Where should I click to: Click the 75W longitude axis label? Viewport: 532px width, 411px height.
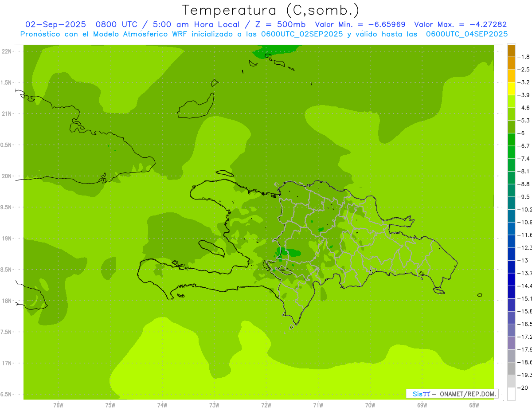pos(110,405)
